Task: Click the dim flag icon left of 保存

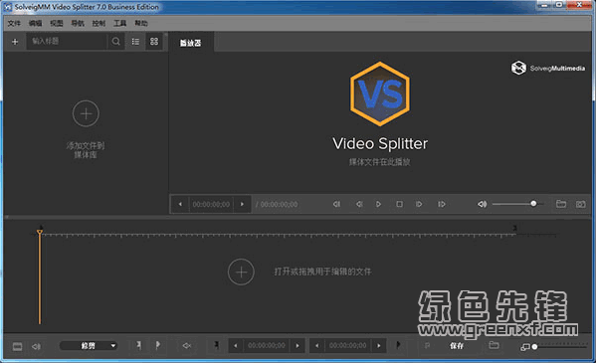Action: (x=427, y=346)
